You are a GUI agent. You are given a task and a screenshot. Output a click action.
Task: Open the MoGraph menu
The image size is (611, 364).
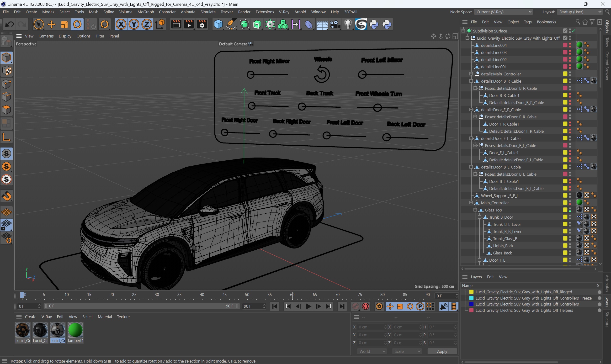[x=146, y=12]
